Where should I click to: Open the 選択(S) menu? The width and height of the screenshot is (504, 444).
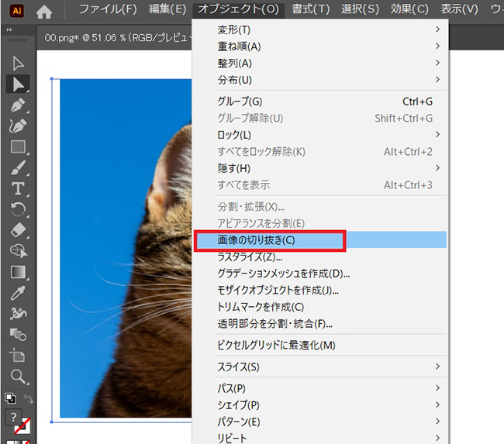(360, 9)
